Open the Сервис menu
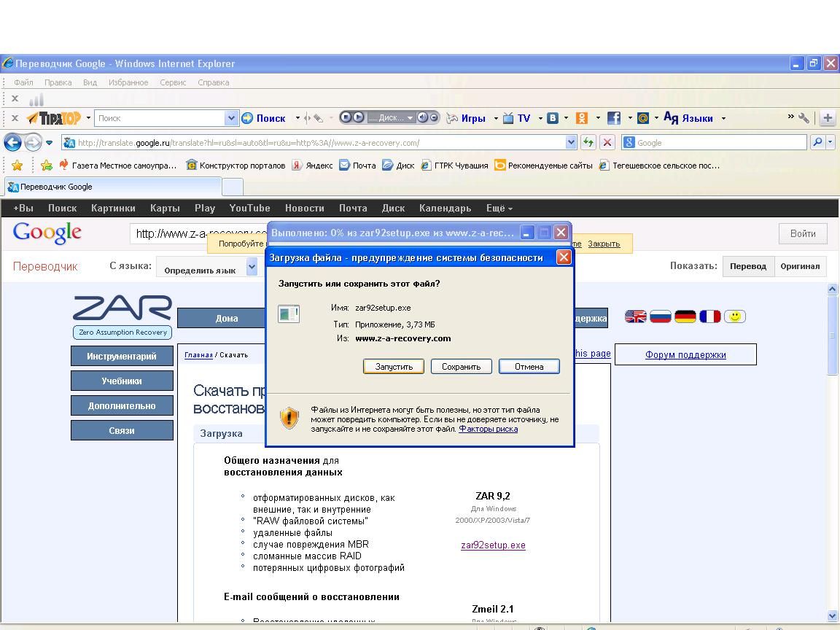Viewport: 840px width, 630px height. pos(173,82)
